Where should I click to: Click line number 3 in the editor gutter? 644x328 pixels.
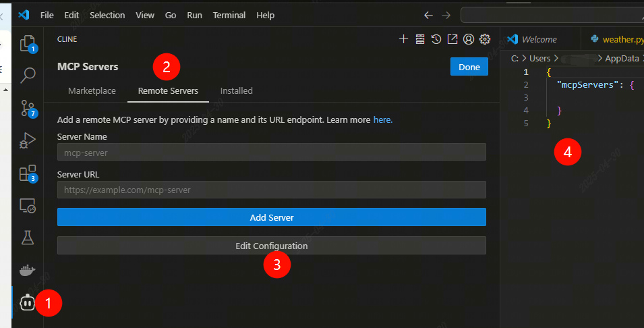(526, 97)
